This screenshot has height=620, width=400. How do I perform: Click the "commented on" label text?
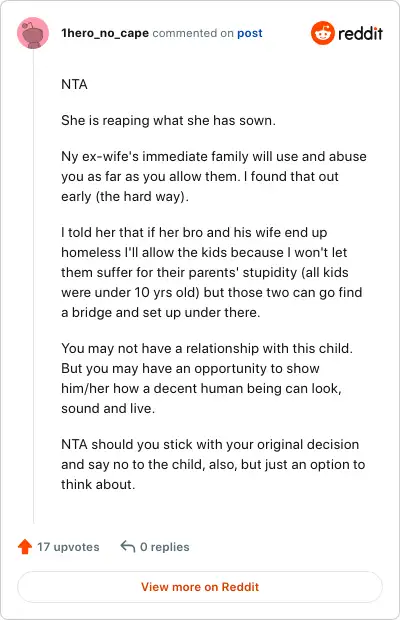[x=193, y=33]
